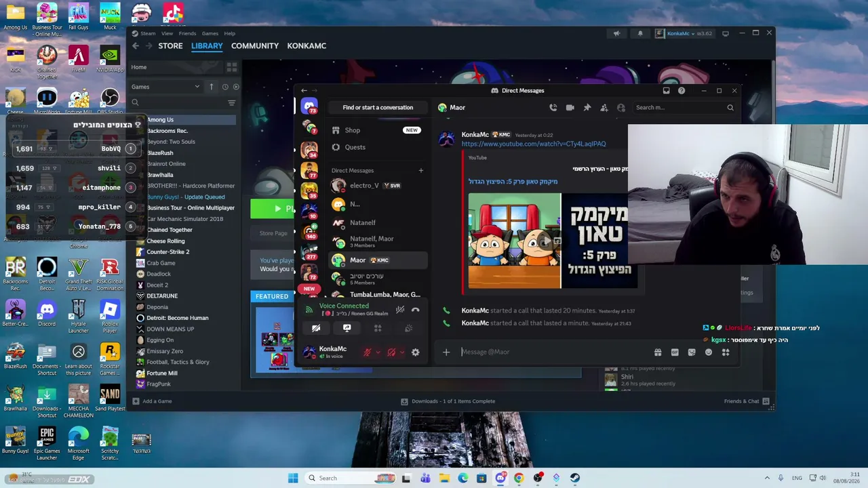The height and width of the screenshot is (488, 868).
Task: Open Steam Downloads status
Action: click(x=448, y=401)
